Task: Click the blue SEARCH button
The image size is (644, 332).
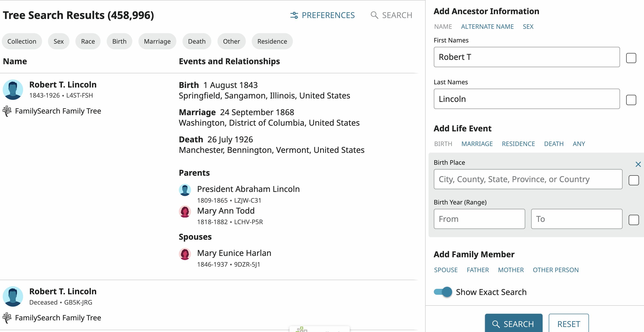Action: click(x=514, y=324)
